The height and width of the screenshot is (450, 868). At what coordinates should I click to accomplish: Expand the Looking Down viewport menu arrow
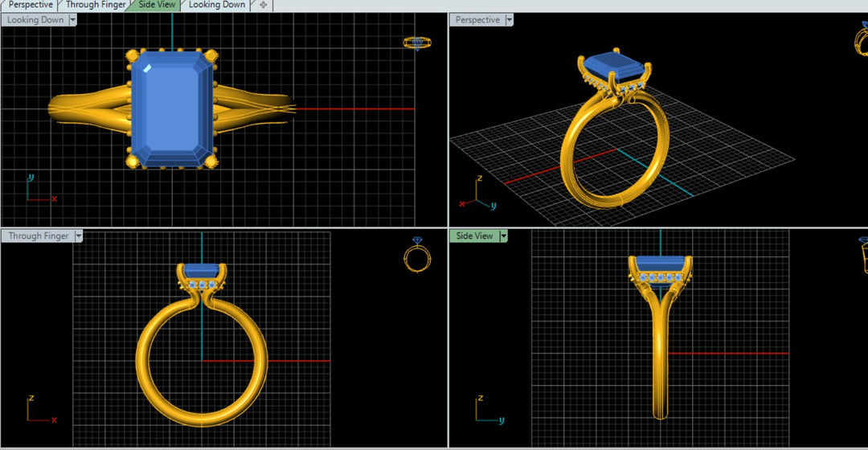click(72, 20)
